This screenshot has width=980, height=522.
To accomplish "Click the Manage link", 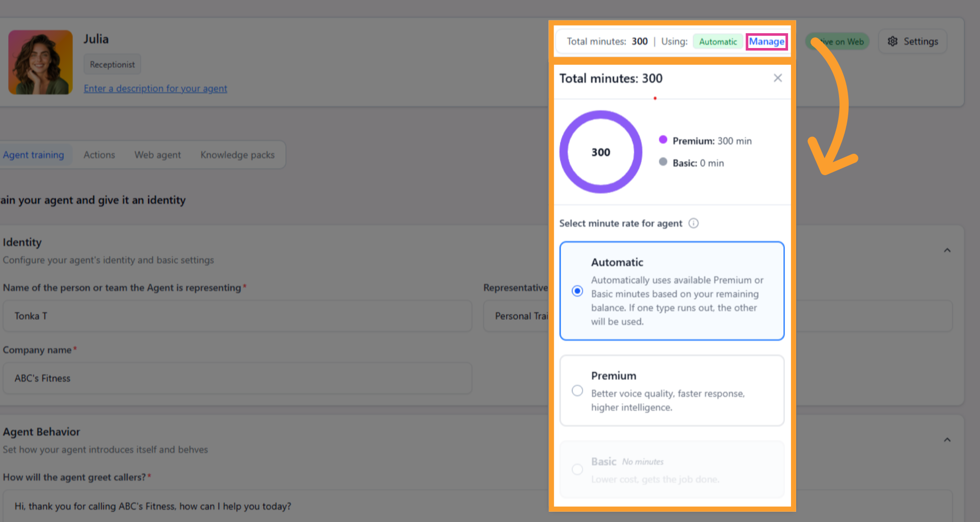I will point(767,41).
